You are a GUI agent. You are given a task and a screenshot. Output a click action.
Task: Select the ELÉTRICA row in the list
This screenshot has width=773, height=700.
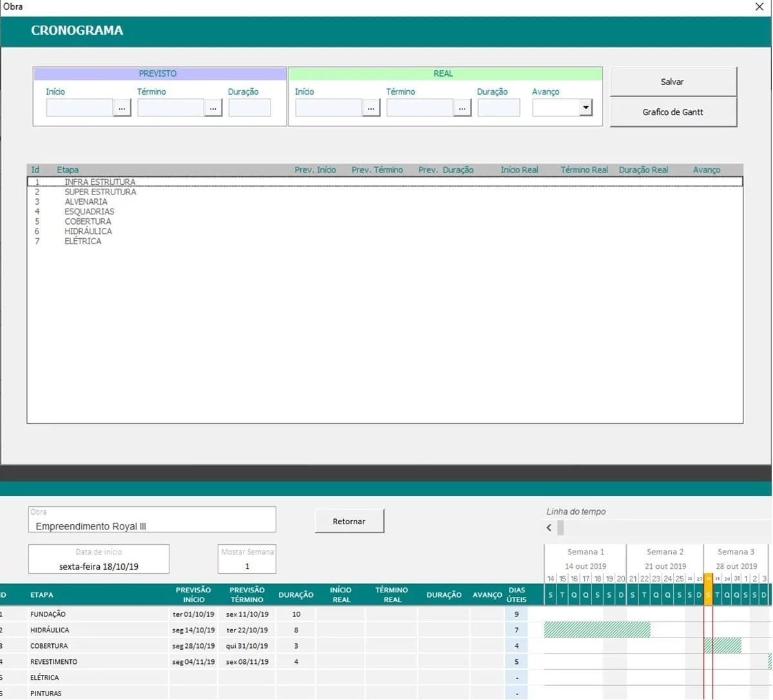[x=385, y=241]
